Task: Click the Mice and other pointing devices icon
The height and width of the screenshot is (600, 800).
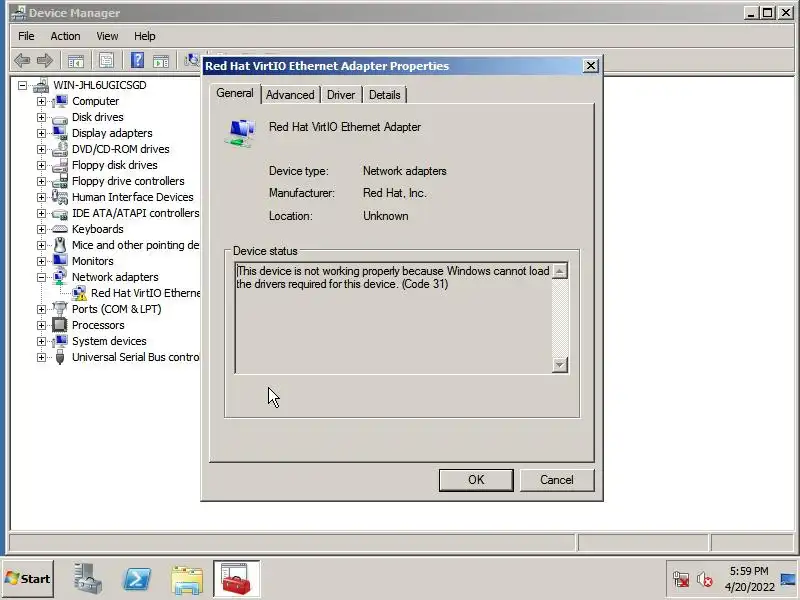Action: [60, 245]
